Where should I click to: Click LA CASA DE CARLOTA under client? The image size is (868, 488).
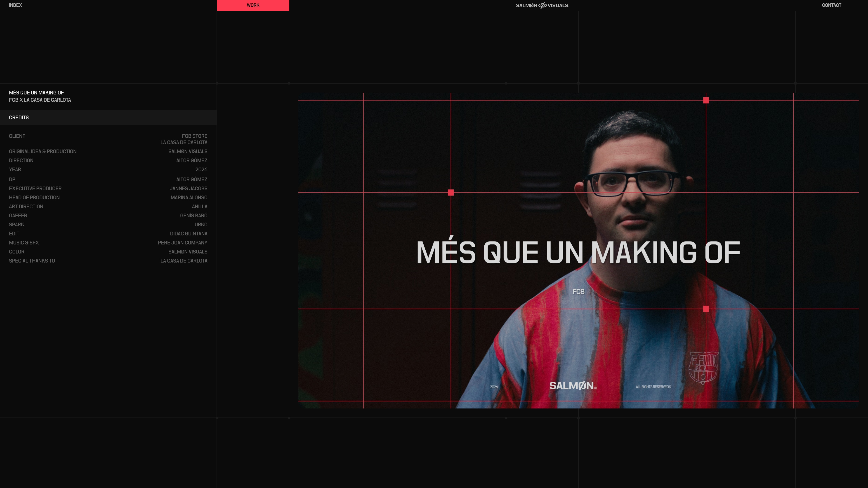pos(184,143)
